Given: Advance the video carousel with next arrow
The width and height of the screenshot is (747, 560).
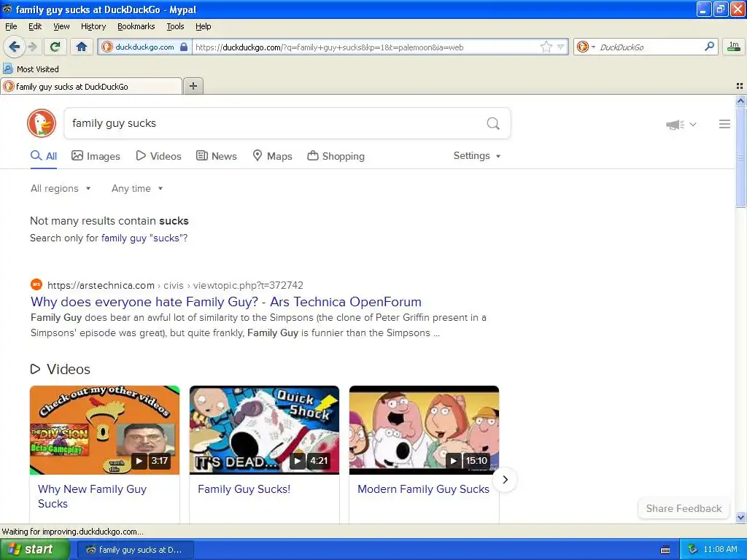Looking at the screenshot, I should click(x=505, y=480).
